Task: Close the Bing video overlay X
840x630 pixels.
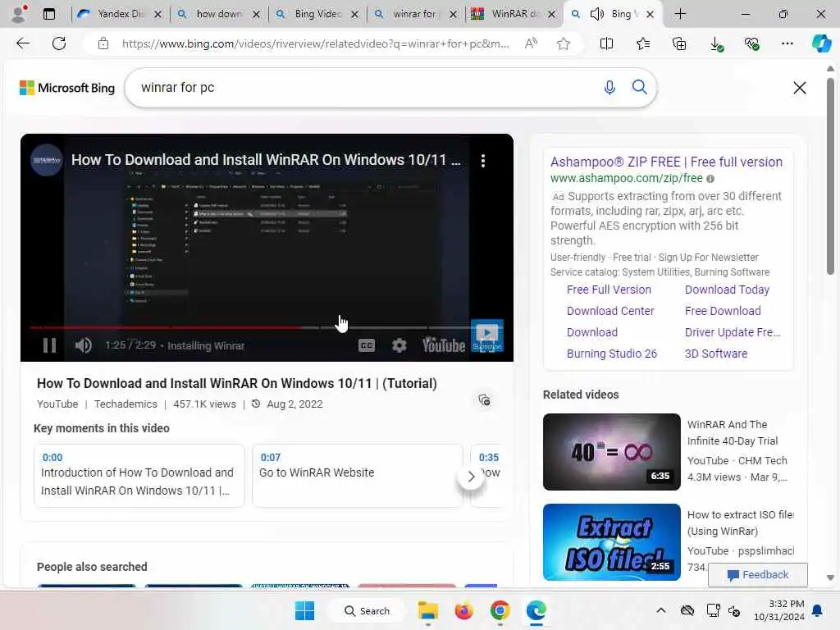Action: [x=799, y=88]
